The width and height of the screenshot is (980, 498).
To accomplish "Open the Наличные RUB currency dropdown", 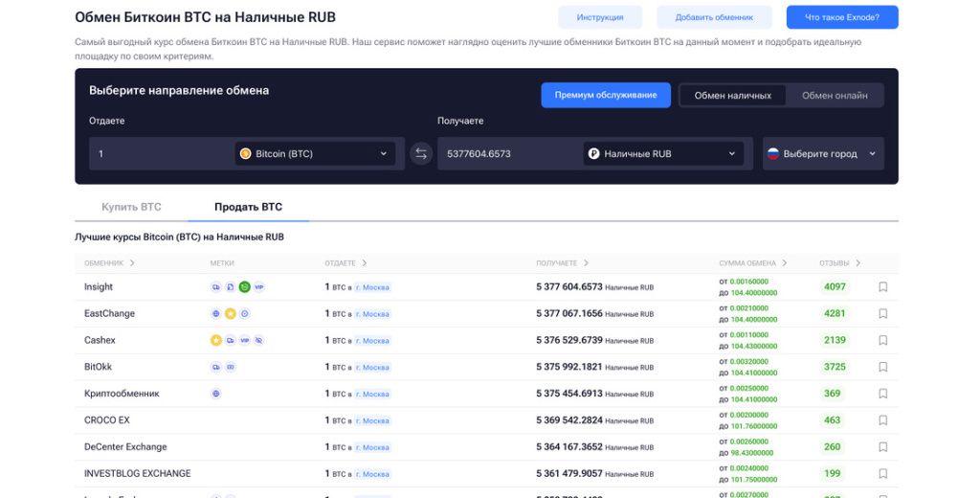I will tap(663, 154).
